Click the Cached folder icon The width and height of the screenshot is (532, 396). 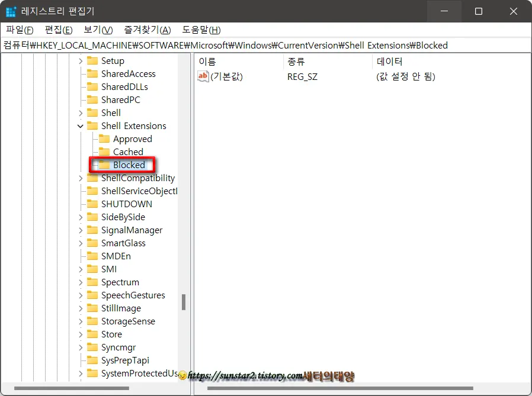[105, 152]
